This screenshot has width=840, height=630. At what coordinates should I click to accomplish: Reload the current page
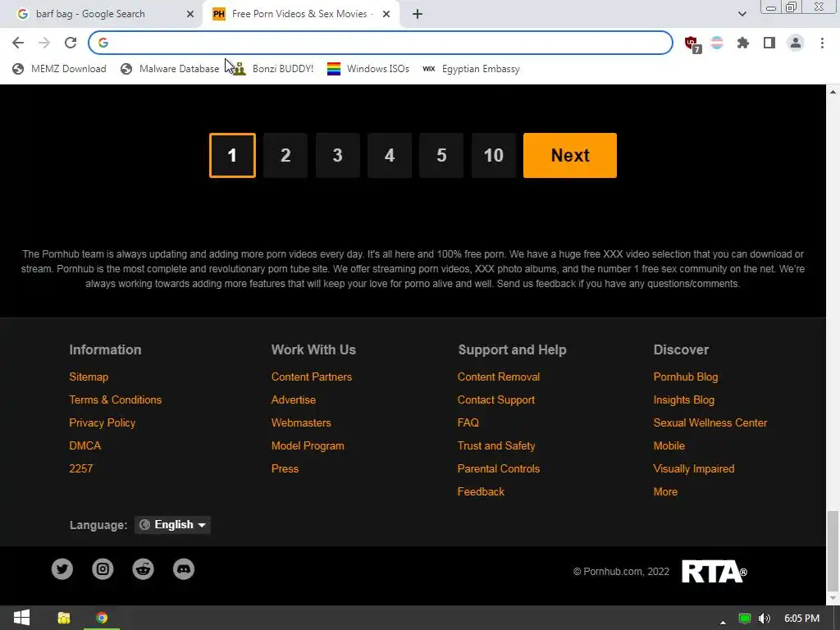71,43
